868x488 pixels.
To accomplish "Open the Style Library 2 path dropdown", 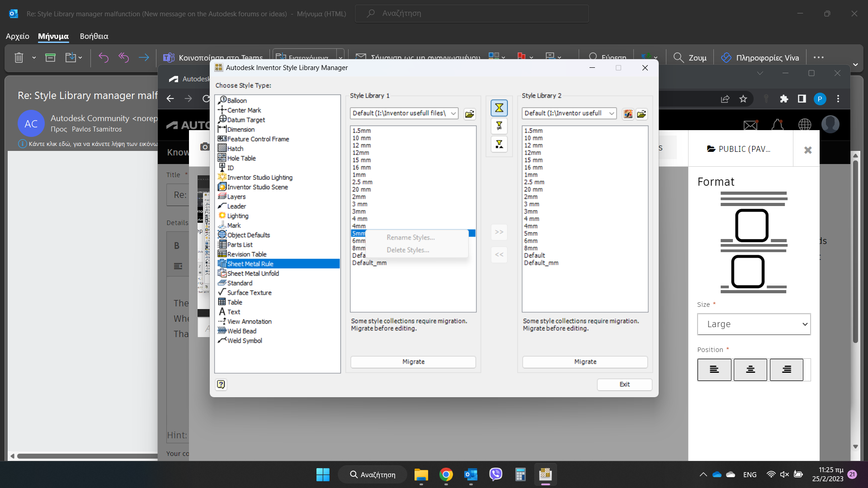I will click(x=612, y=113).
